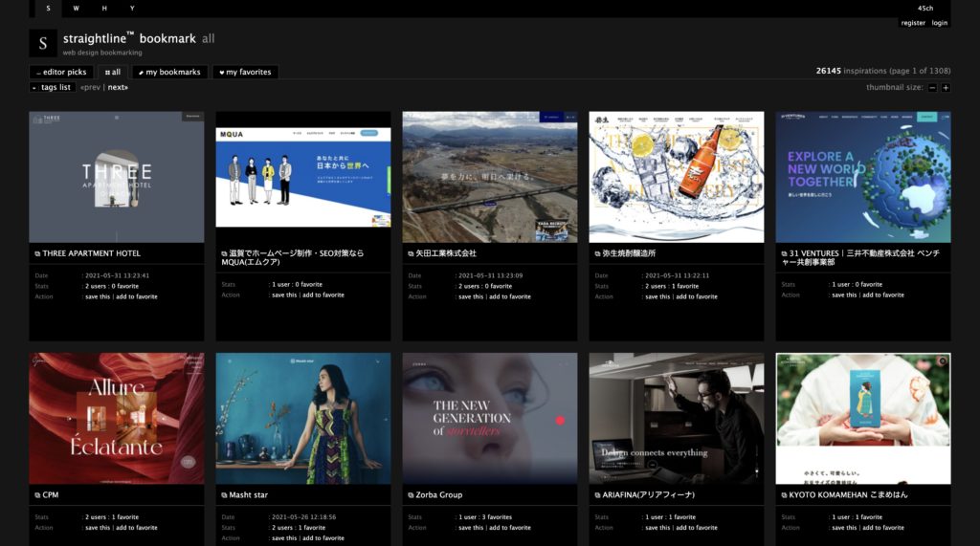Viewport: 980px width, 546px height.
Task: Expand the tags list
Action: point(53,87)
